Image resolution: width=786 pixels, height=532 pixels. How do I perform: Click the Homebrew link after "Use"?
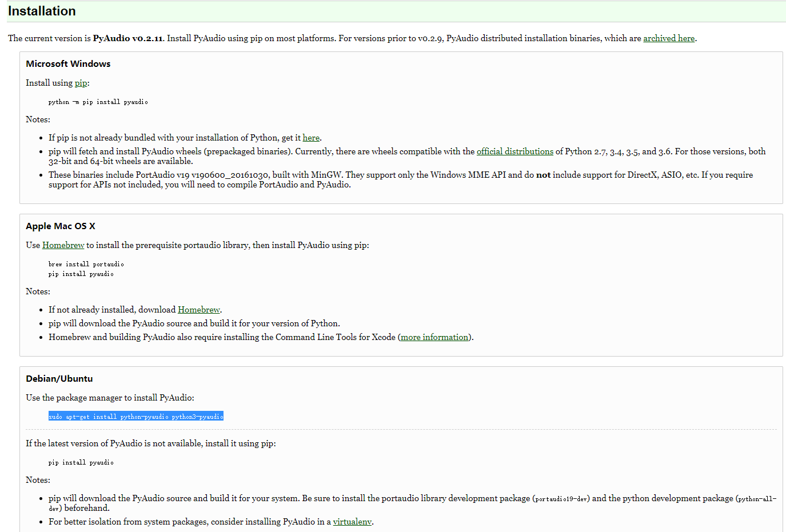(x=63, y=245)
